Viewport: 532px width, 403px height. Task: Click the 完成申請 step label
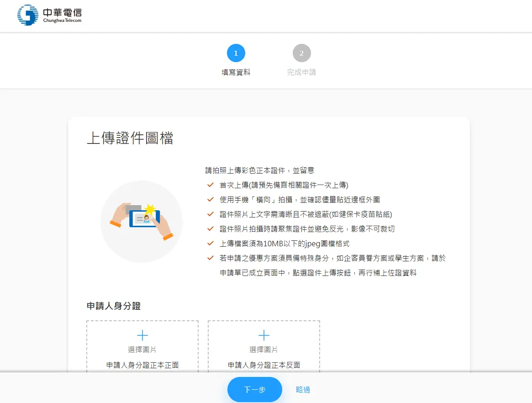click(302, 72)
